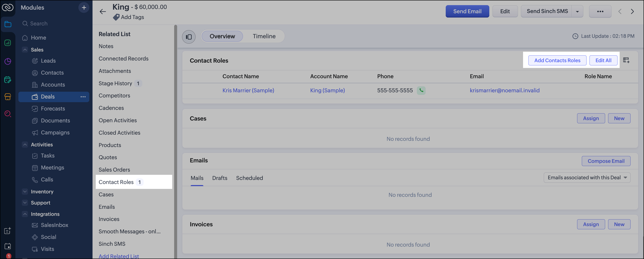Open the calendar-edit icon in the rail
Viewport: 644px width, 259px height.
8,80
